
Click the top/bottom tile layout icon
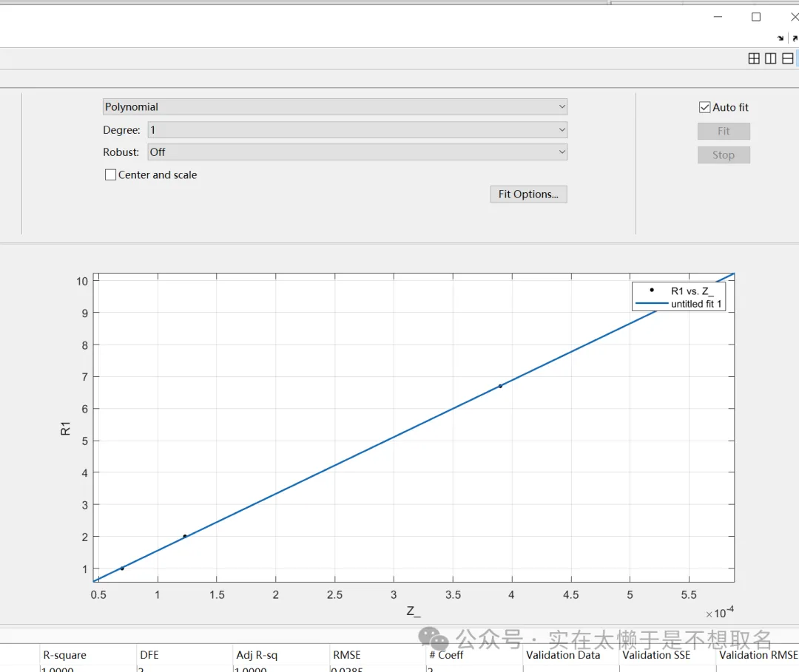pos(788,58)
